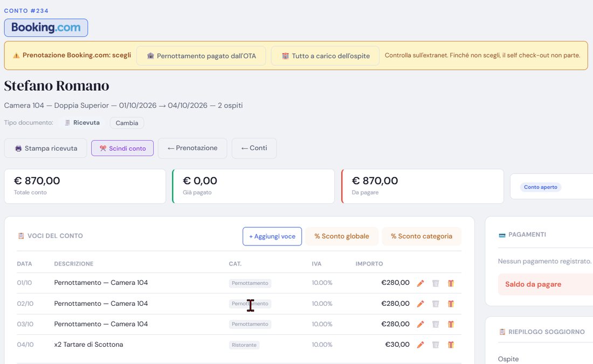593x364 pixels.
Task: Click gift icon on 03/10 row
Action: click(x=451, y=324)
